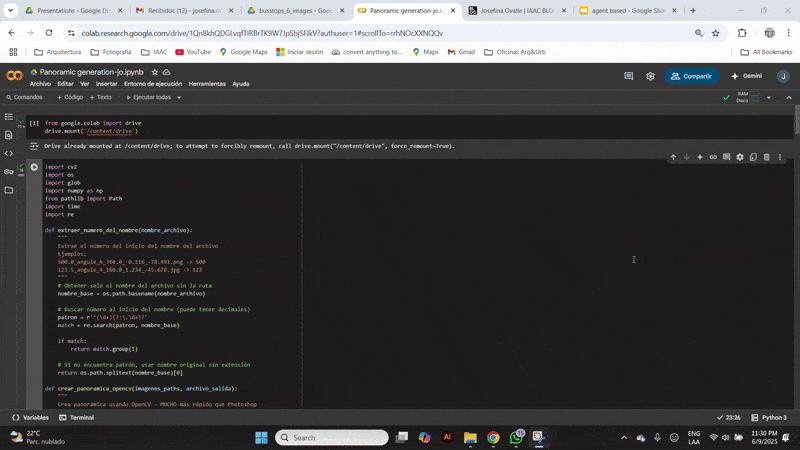This screenshot has width=800, height=450.
Task: Click Ejecutar todas
Action: pos(148,97)
